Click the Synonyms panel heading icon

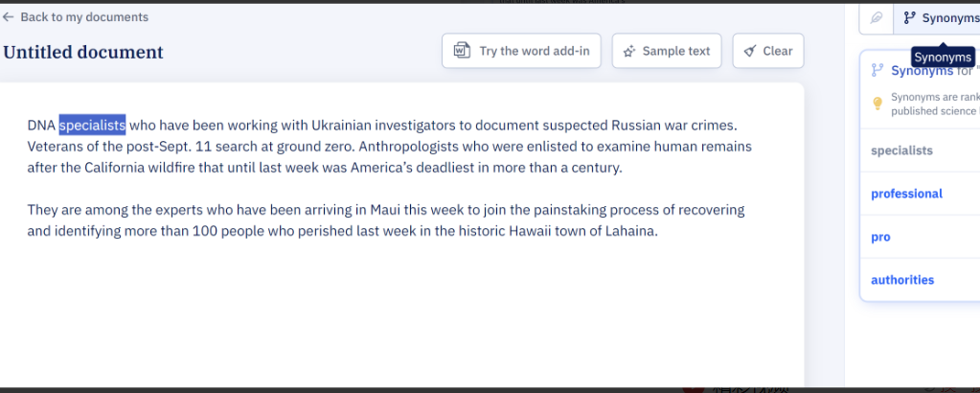(x=877, y=70)
